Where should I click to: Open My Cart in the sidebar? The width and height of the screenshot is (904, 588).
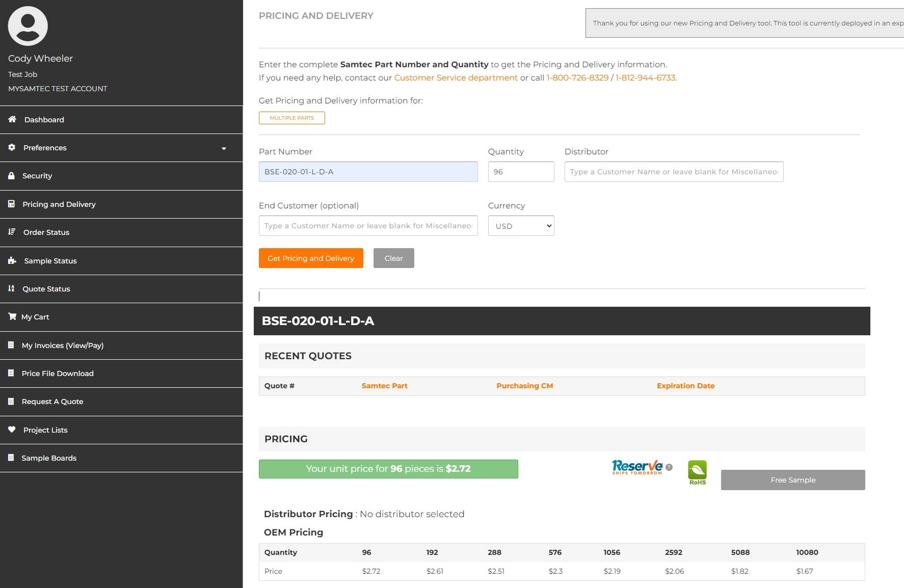[121, 317]
